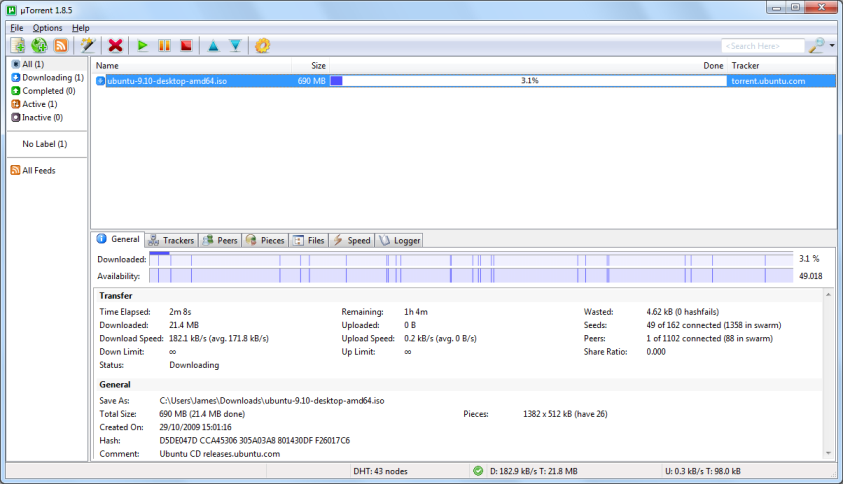Click the Remaining 1h 4m value
This screenshot has height=484, width=843.
(x=416, y=311)
